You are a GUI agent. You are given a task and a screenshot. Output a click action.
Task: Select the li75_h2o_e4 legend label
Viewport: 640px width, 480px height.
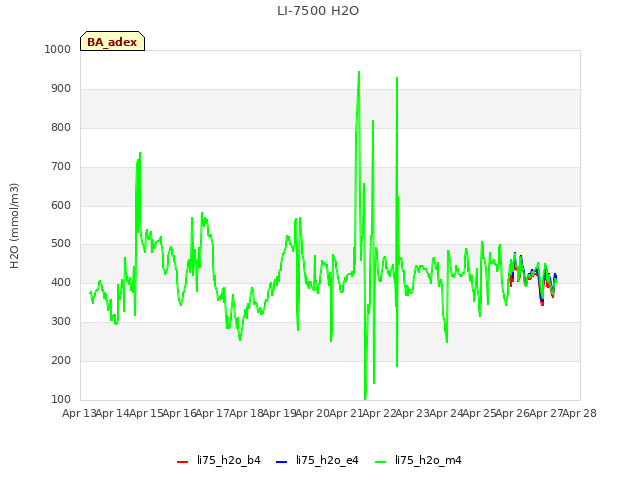(327, 460)
